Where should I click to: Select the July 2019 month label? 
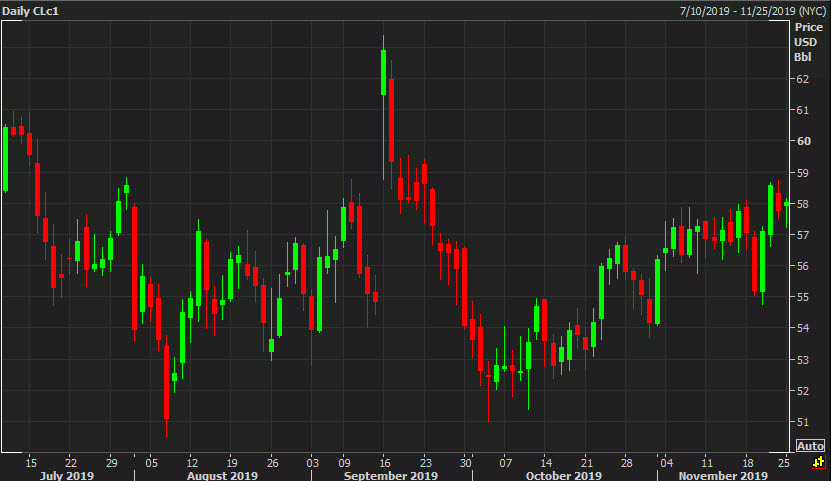point(67,475)
